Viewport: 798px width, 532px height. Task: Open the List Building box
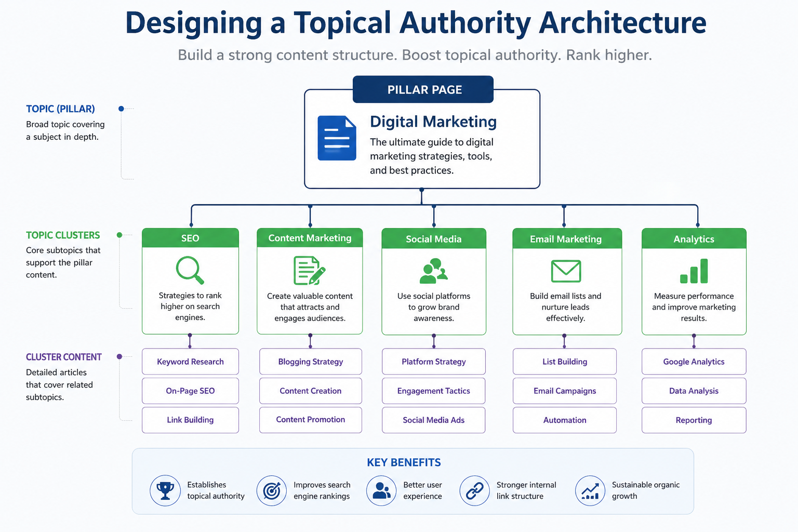565,362
